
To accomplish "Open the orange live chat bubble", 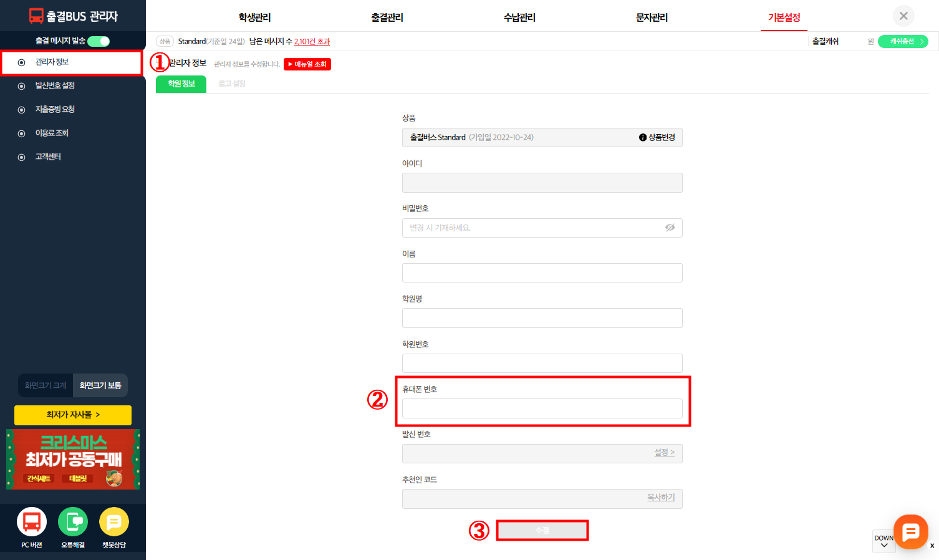I will 910,531.
